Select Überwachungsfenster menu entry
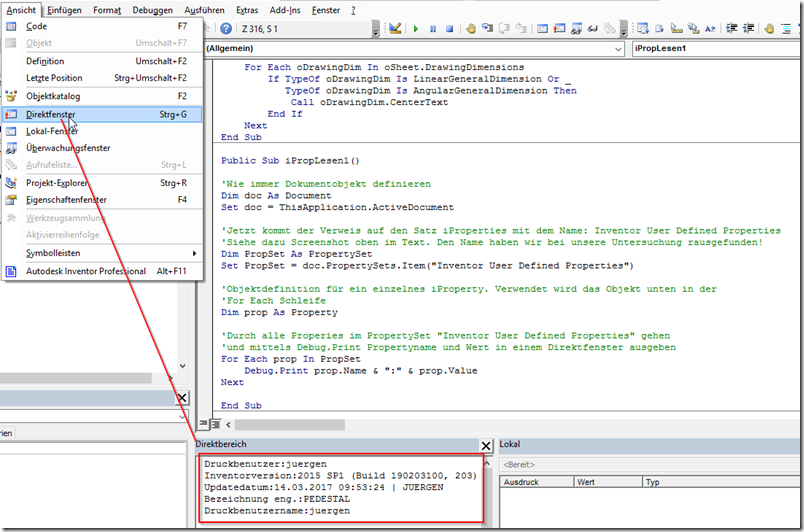This screenshot has height=532, width=804. tap(103, 148)
